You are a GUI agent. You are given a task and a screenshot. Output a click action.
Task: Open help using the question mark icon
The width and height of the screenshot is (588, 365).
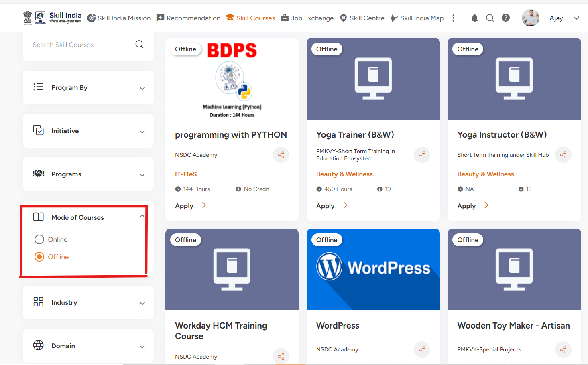click(506, 18)
